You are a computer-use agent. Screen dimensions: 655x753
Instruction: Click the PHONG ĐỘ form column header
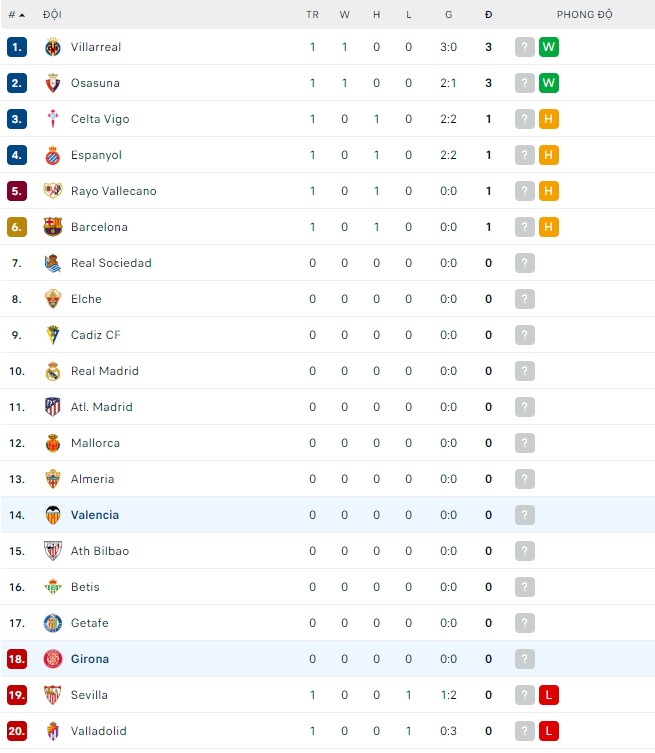click(585, 15)
